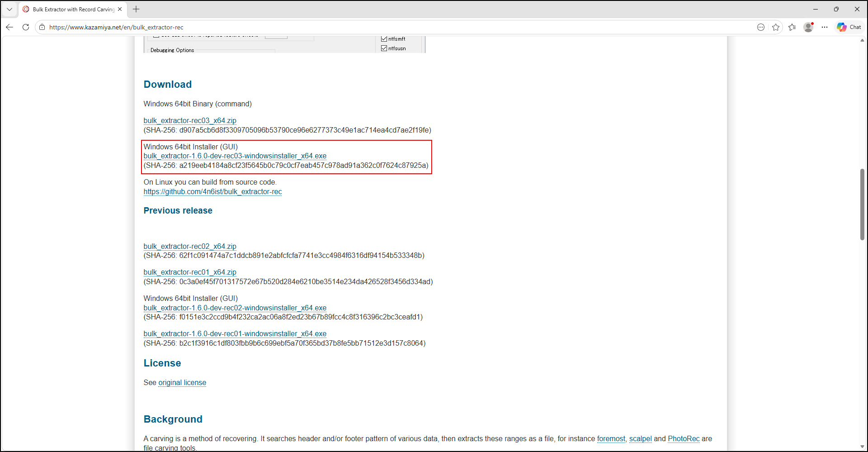Viewport: 868px width, 452px height.
Task: Open Copilot Chat button
Action: point(849,27)
